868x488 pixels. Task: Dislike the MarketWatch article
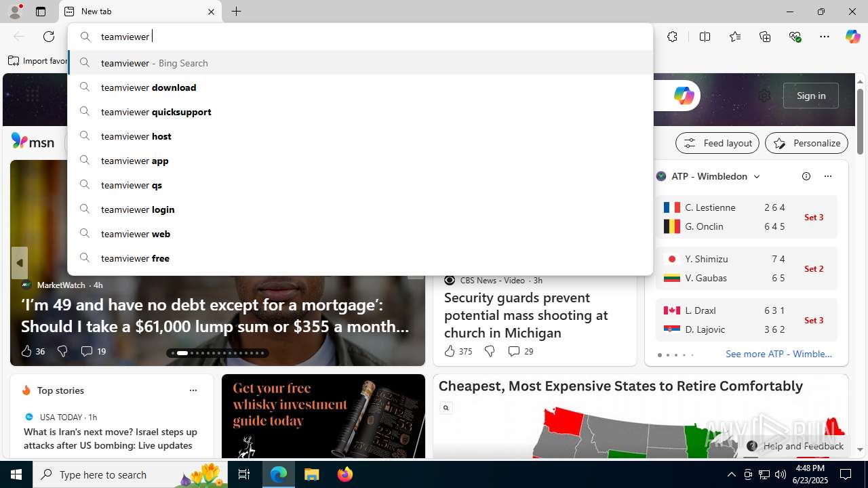pyautogui.click(x=62, y=351)
